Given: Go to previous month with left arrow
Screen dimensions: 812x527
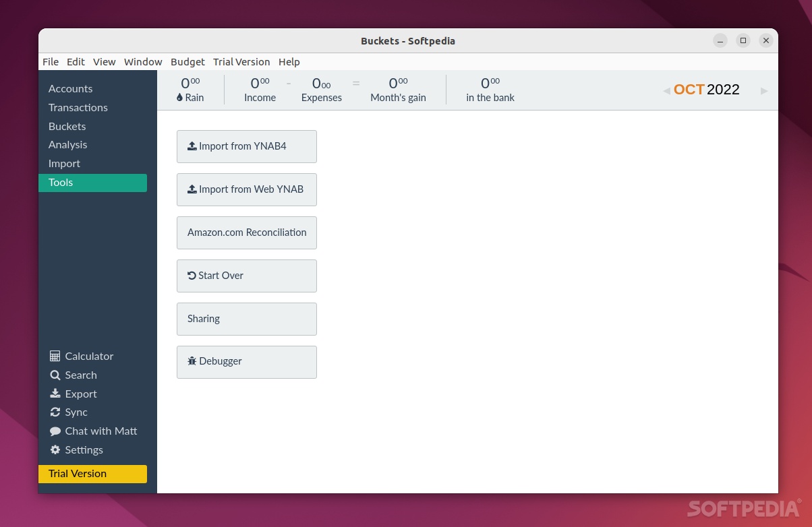Looking at the screenshot, I should tap(666, 90).
